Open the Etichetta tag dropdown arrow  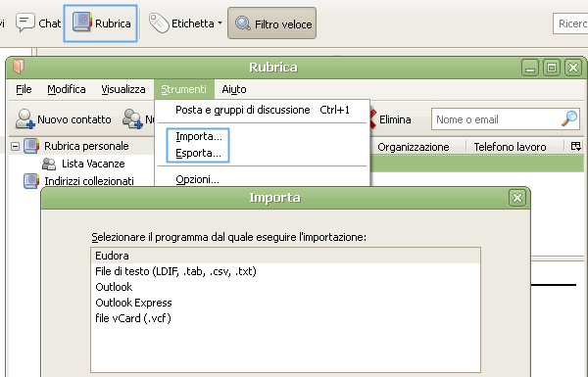[220, 24]
